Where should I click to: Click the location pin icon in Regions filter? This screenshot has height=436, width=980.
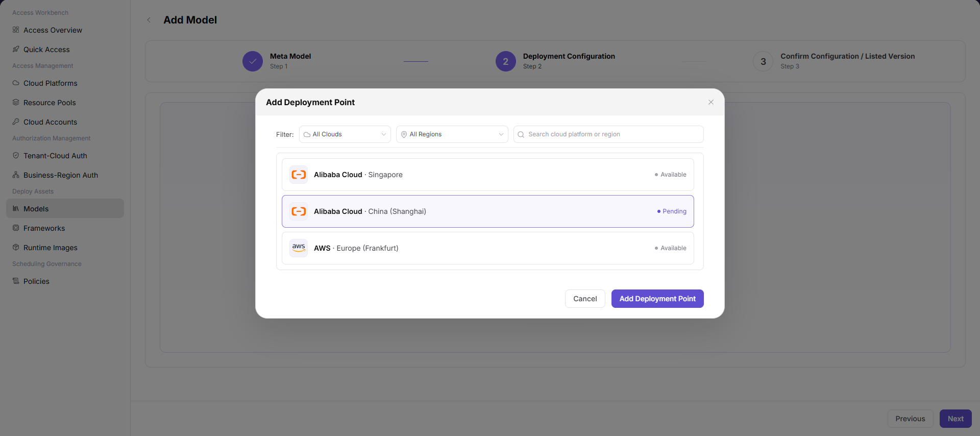pyautogui.click(x=404, y=135)
